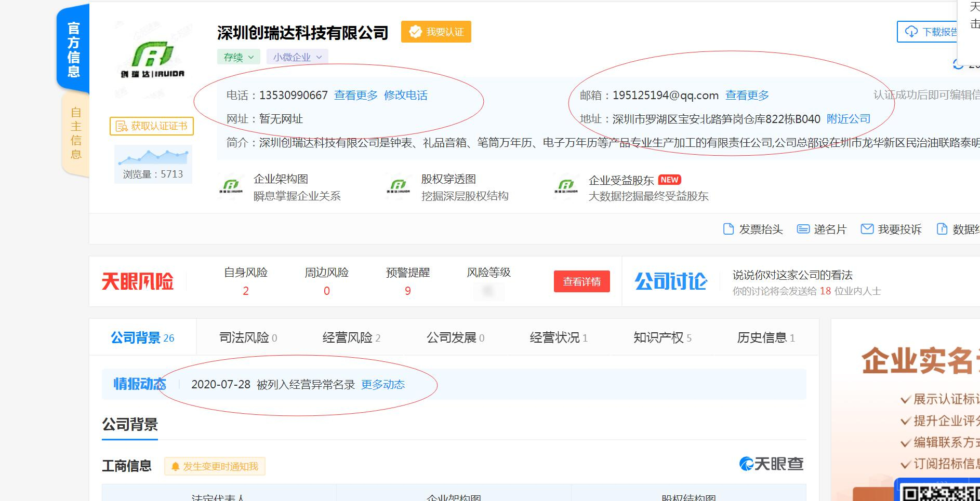
Task: Click the company logo image
Action: coord(152,60)
